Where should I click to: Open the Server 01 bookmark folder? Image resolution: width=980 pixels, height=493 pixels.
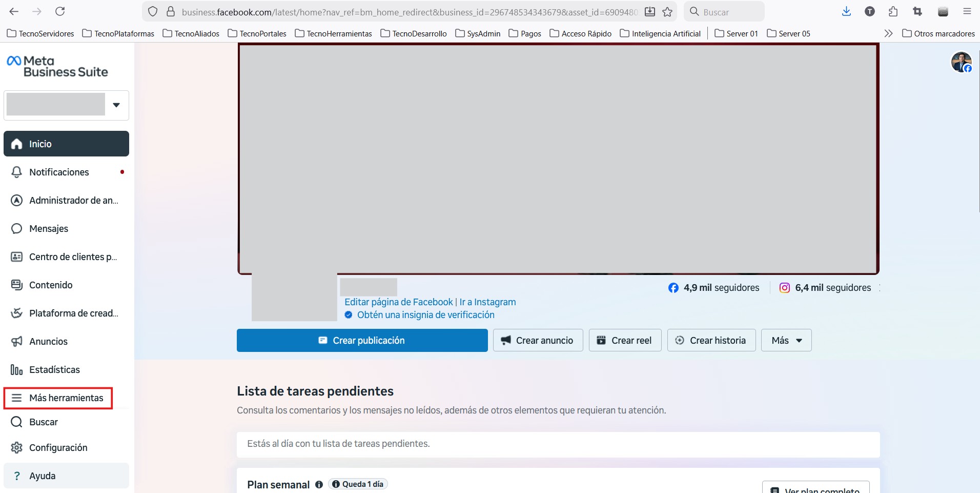point(736,33)
